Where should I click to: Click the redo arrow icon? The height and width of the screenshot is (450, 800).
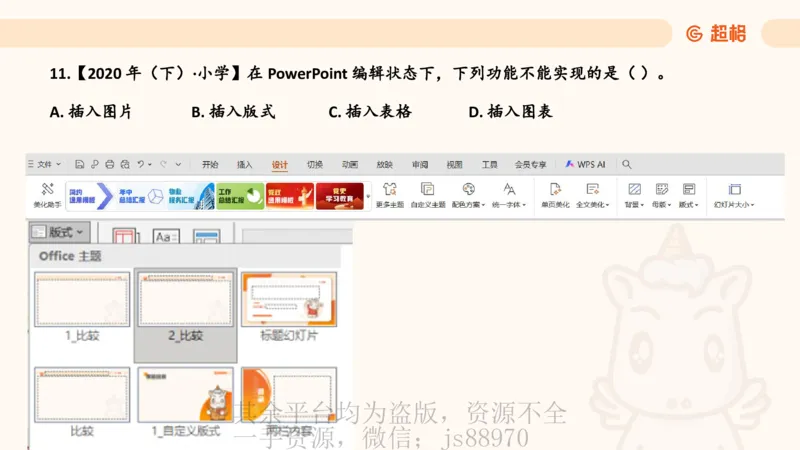[x=163, y=164]
